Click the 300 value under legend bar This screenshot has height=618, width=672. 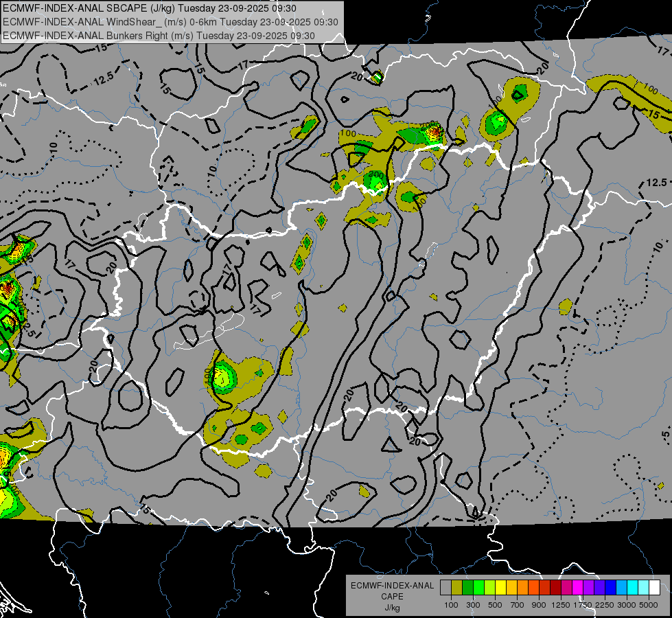[473, 605]
